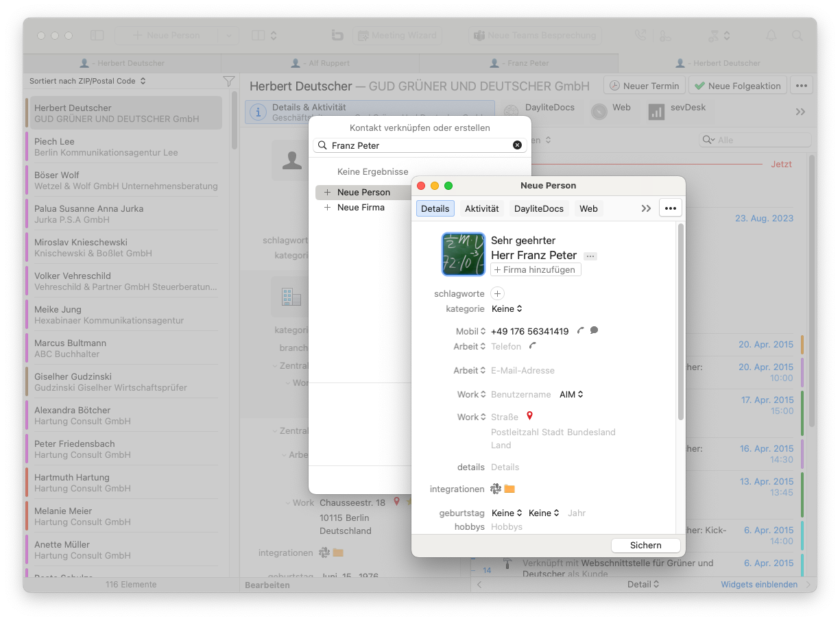Click the contact list scrollbar
This screenshot has width=840, height=621.
pos(235,122)
